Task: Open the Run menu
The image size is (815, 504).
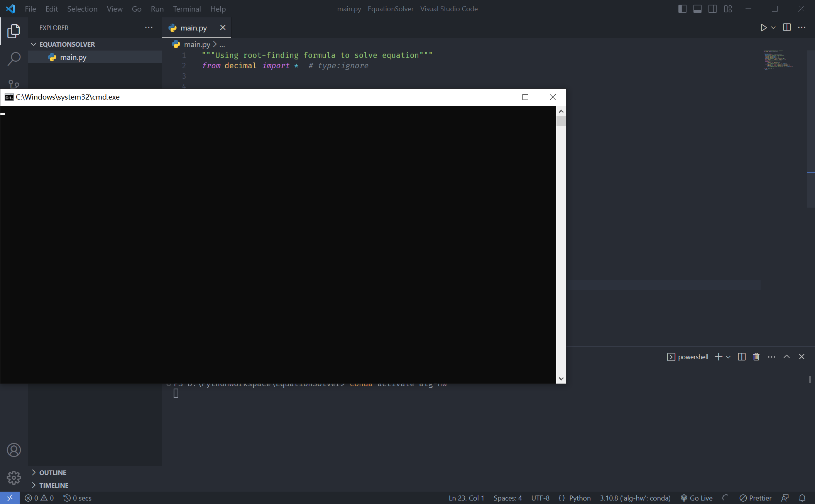Action: tap(157, 9)
